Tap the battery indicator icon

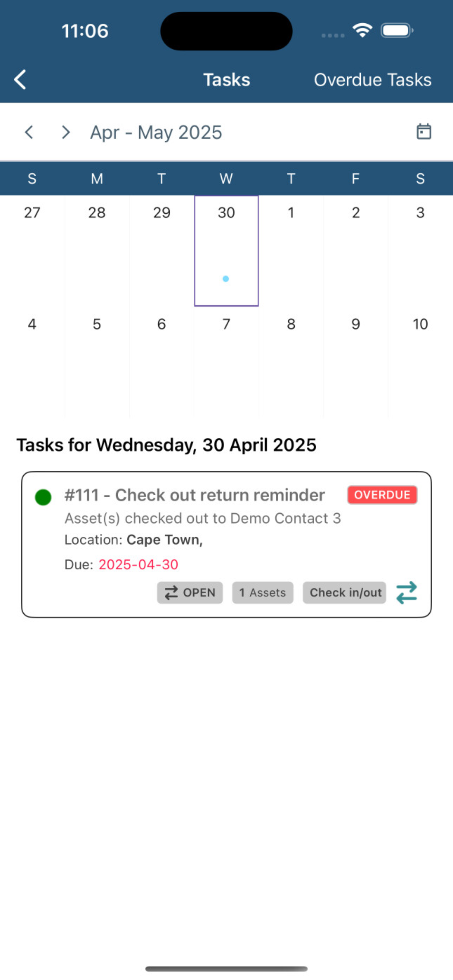click(397, 30)
